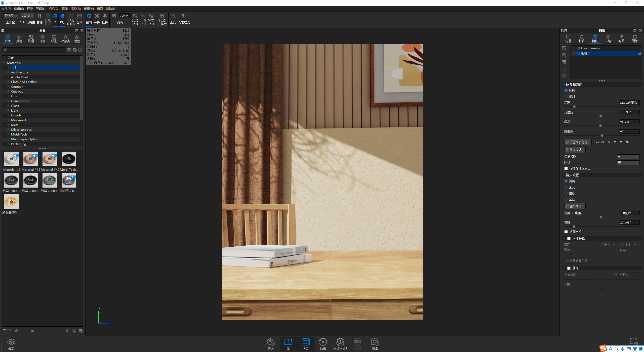Enable the Stereo (立体环绕) checkbox
Image resolution: width=644 pixels, height=352 pixels.
[x=569, y=239]
